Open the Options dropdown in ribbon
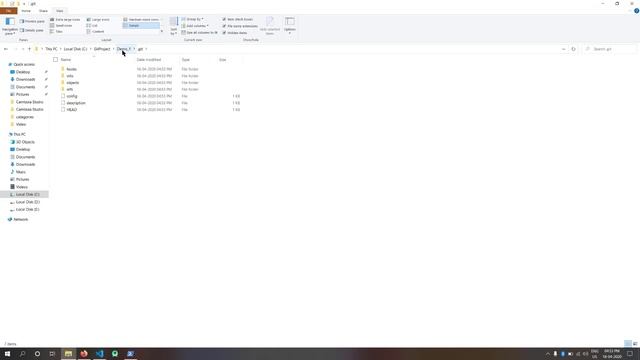The width and height of the screenshot is (640, 360). (290, 25)
